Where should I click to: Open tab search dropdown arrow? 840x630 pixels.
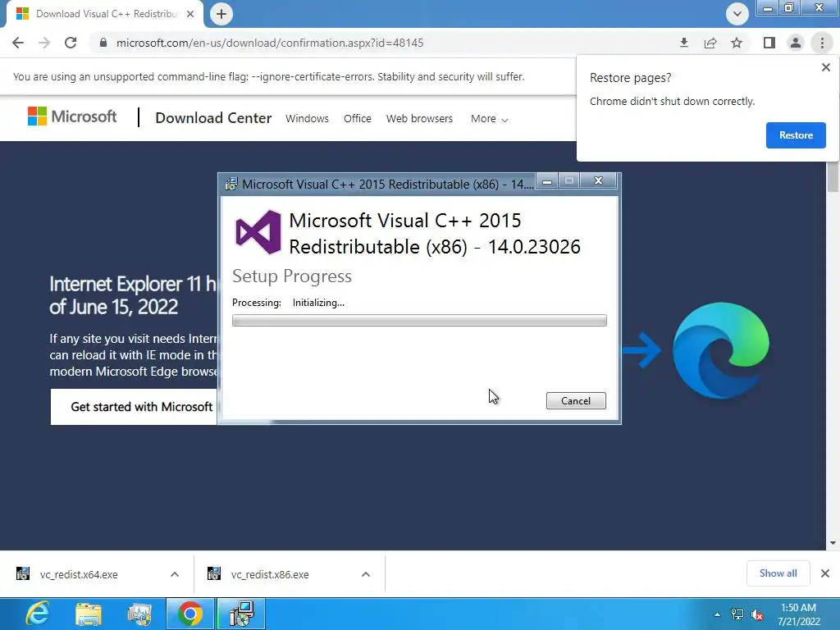point(737,14)
